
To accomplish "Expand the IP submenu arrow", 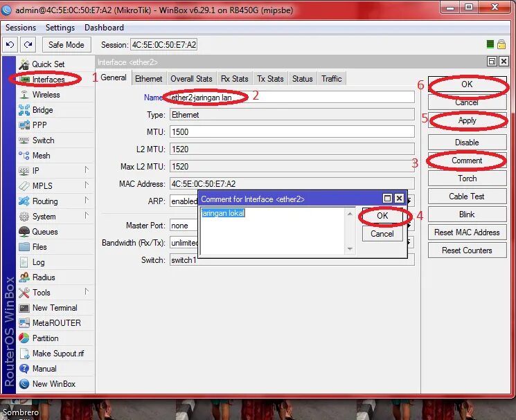I will tap(86, 170).
